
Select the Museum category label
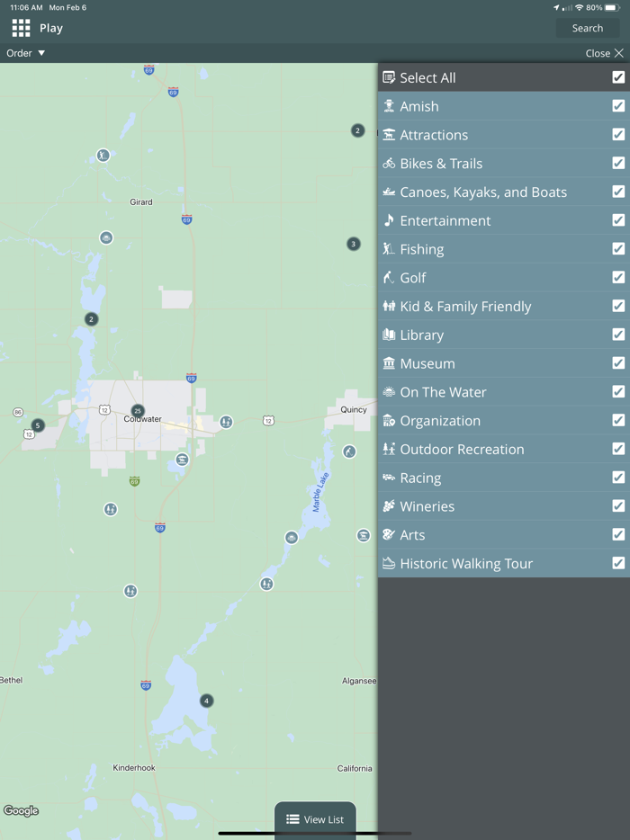tap(427, 363)
